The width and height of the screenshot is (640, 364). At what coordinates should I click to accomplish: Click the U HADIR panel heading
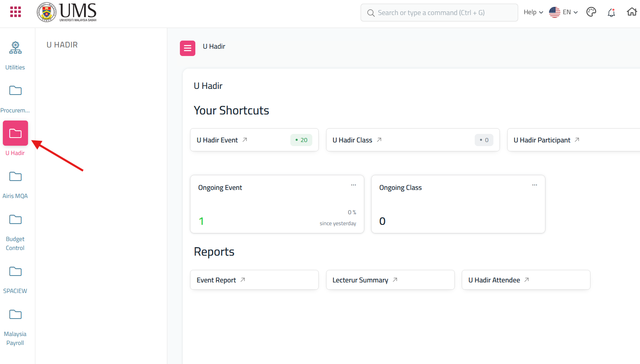pos(62,45)
